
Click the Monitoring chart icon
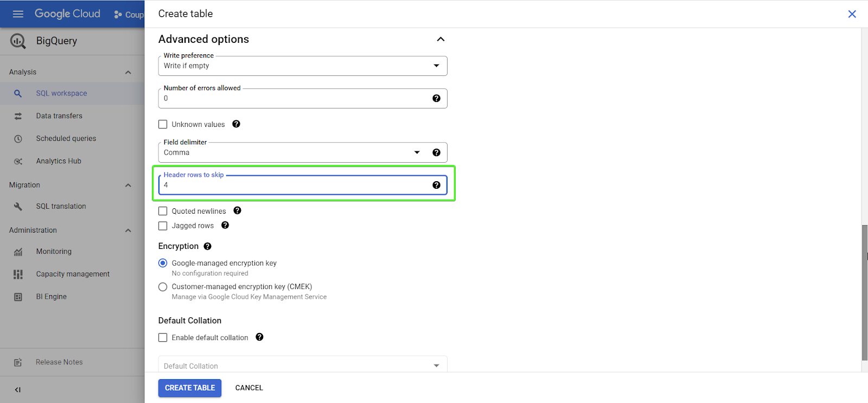click(x=18, y=252)
